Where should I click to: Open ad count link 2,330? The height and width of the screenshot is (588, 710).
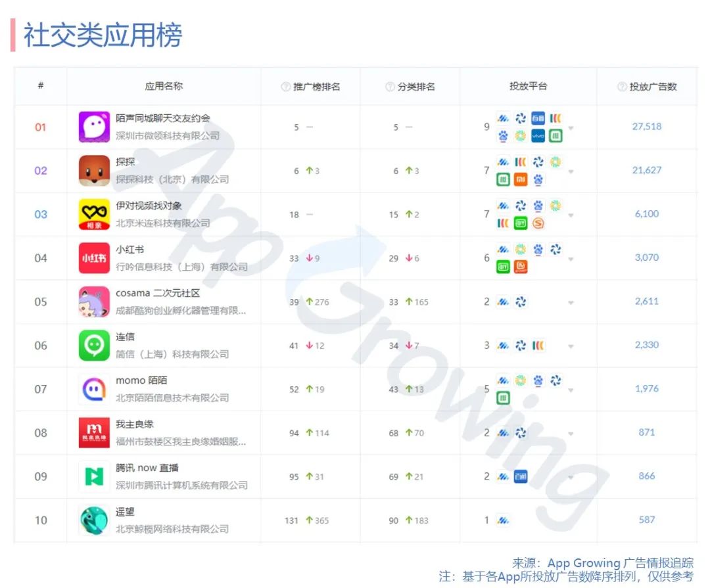pos(647,345)
